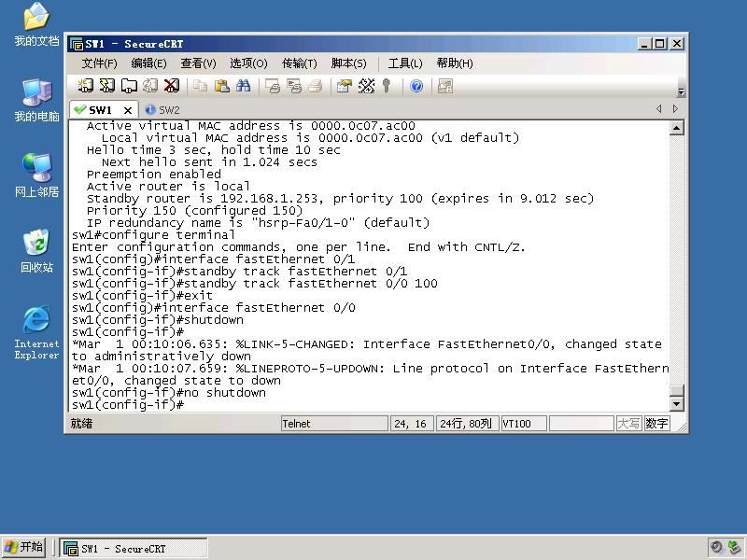Click the 'Active router is local' line

point(168,187)
